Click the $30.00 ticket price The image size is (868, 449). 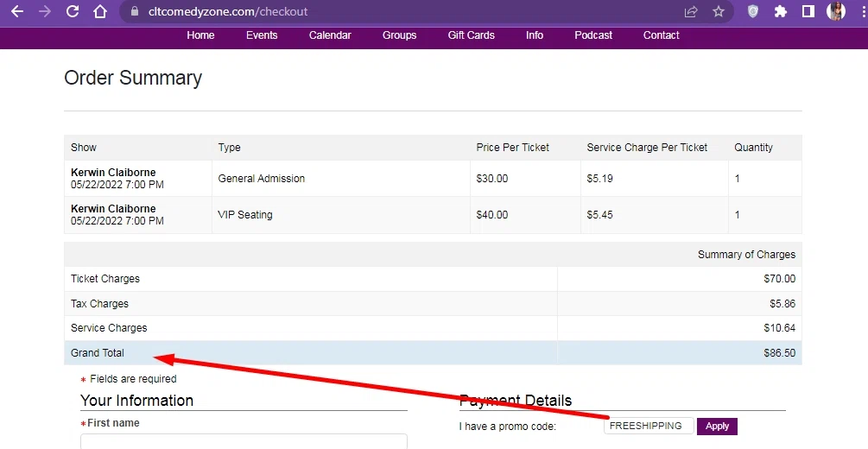pos(492,179)
